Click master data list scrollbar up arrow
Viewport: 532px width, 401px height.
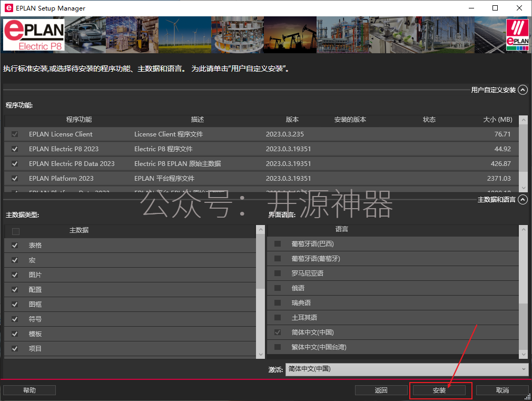[x=261, y=230]
